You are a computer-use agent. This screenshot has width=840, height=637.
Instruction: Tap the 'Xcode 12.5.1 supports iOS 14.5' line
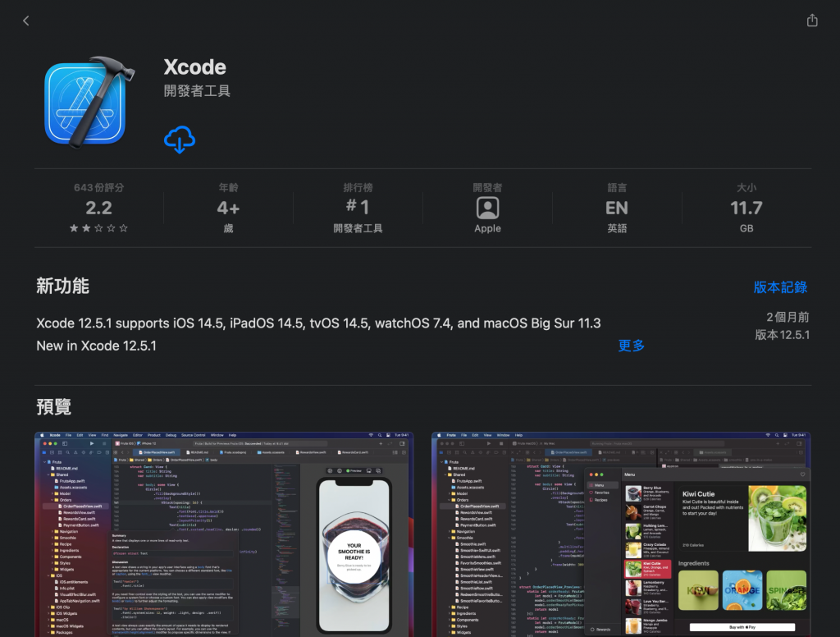318,323
